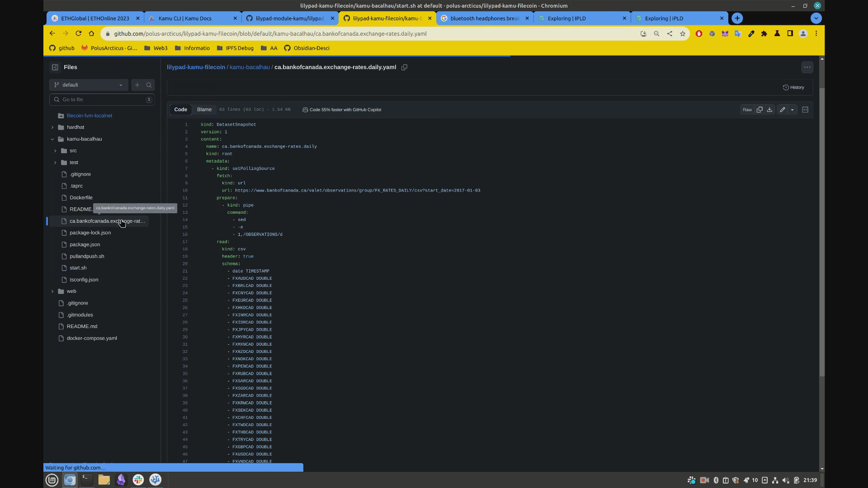Expand the web folder chevron

(52, 291)
